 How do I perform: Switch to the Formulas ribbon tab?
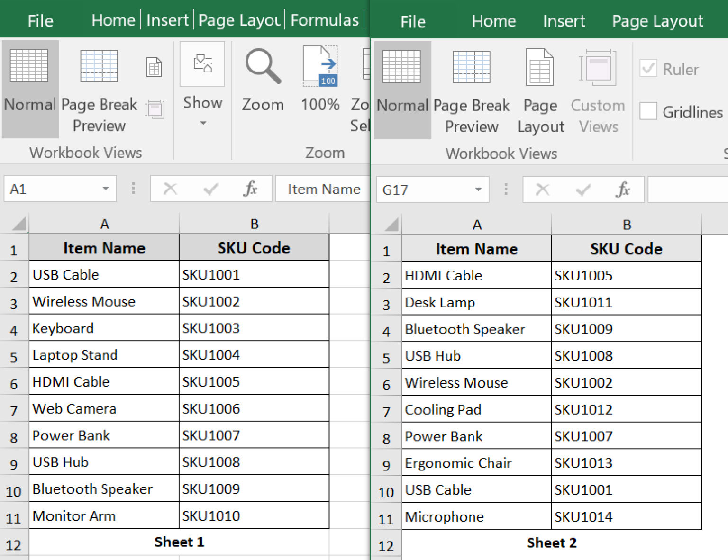325,20
